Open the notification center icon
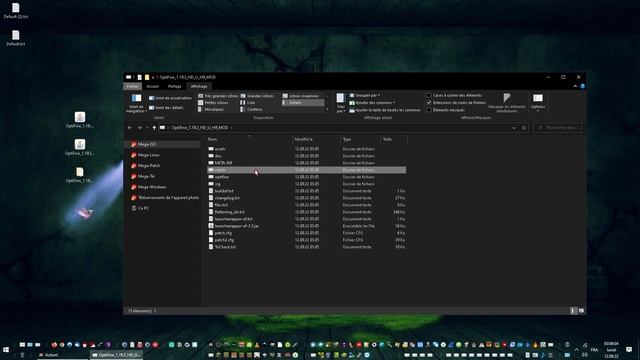Screen dimensions: 640x360 (629, 349)
